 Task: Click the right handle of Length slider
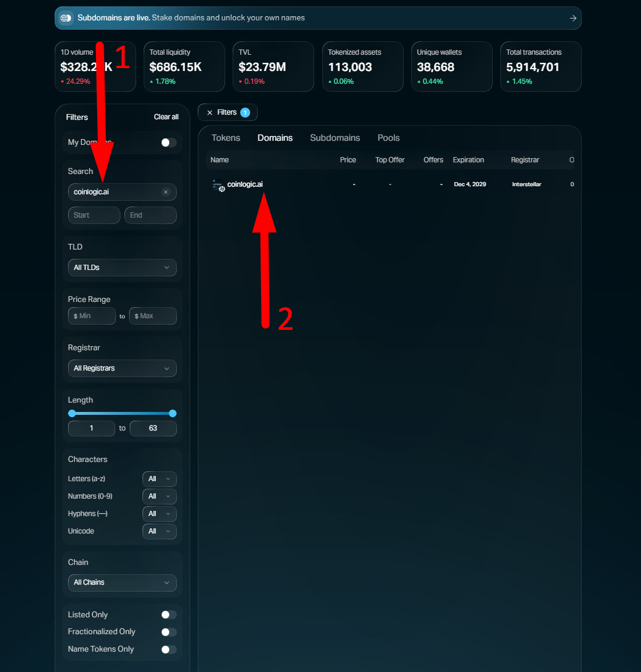point(173,414)
